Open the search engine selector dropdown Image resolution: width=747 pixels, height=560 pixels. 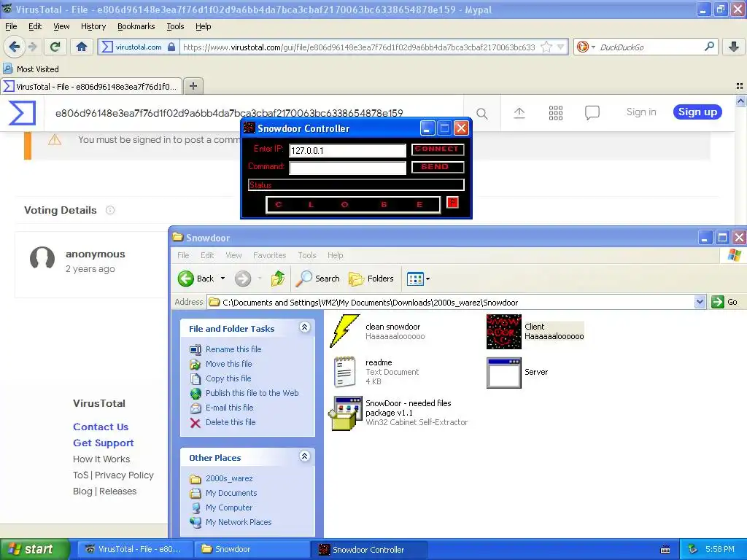[x=593, y=47]
